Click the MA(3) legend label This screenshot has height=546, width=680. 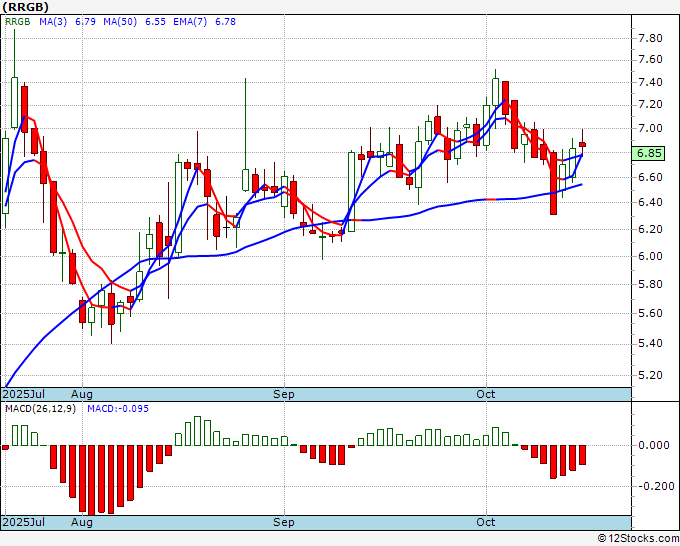coord(53,22)
